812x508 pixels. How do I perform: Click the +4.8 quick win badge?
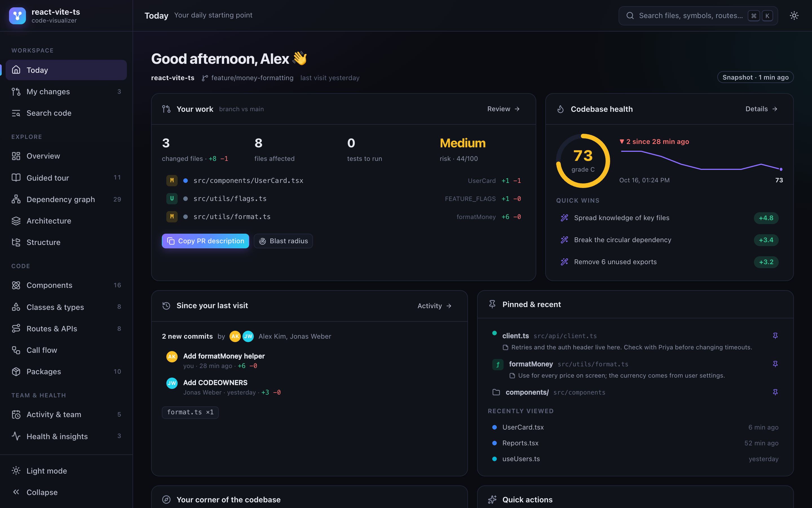tap(766, 218)
